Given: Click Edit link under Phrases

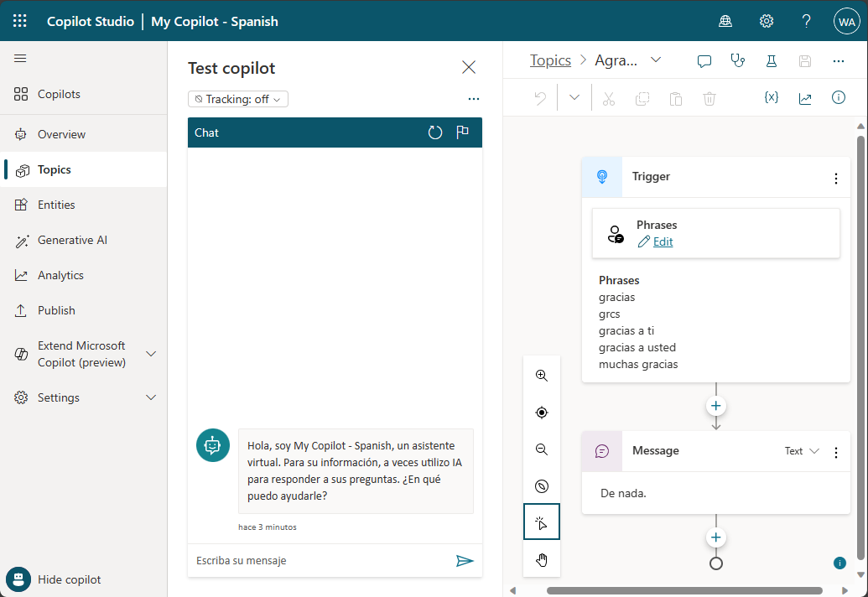Looking at the screenshot, I should point(663,241).
